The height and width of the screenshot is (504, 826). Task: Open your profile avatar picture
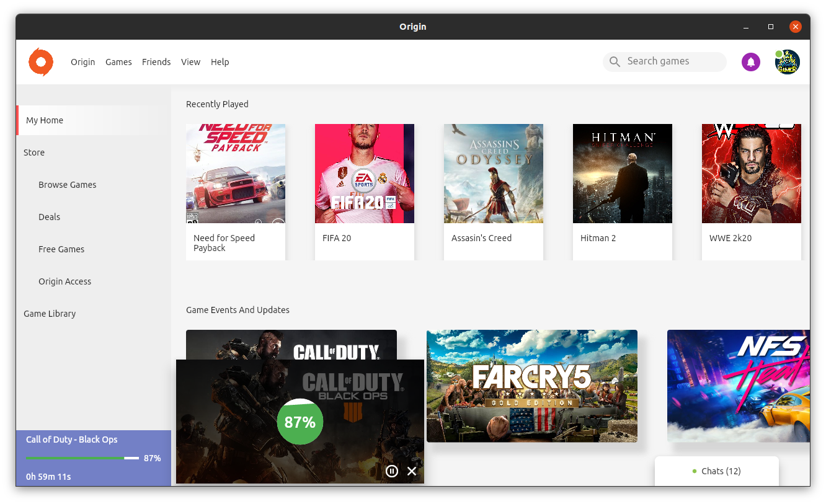tap(786, 61)
